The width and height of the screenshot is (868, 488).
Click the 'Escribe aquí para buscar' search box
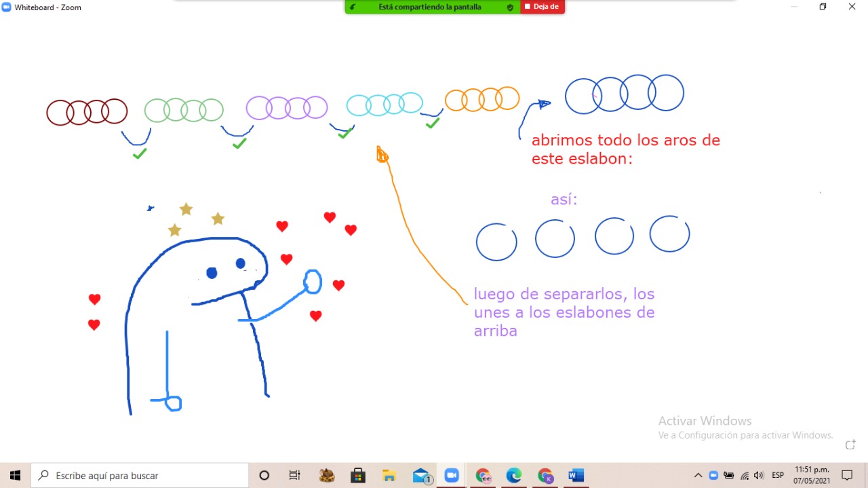tap(140, 476)
